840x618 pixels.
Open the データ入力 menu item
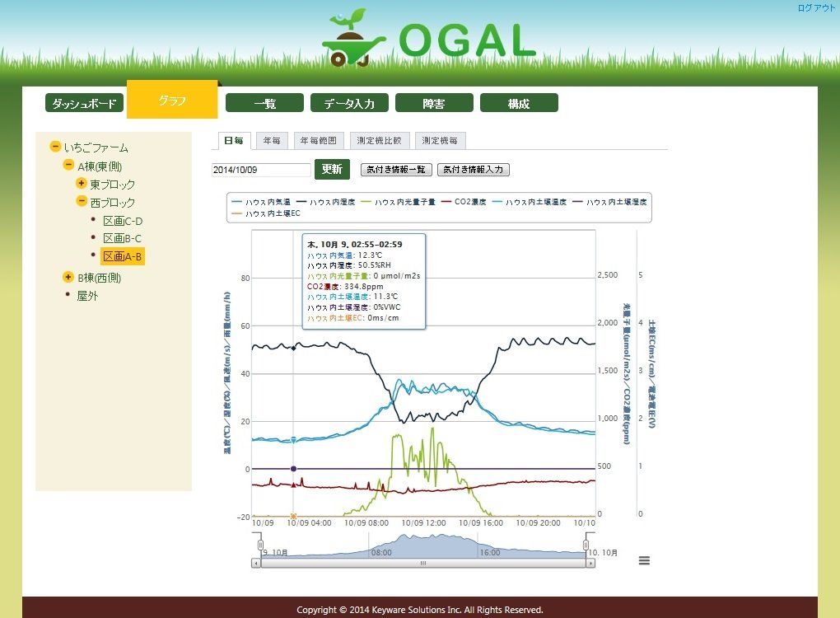349,103
